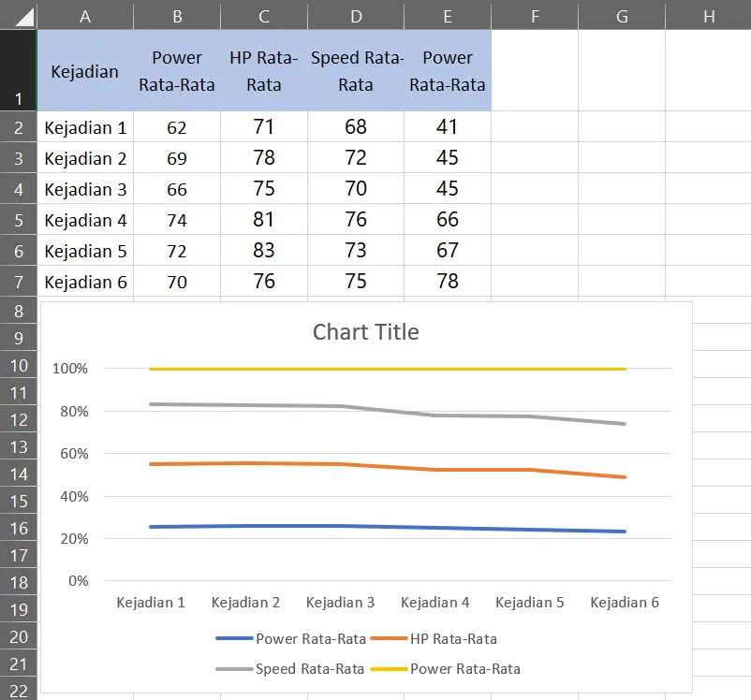Click the Kejadian header cell

pos(85,70)
